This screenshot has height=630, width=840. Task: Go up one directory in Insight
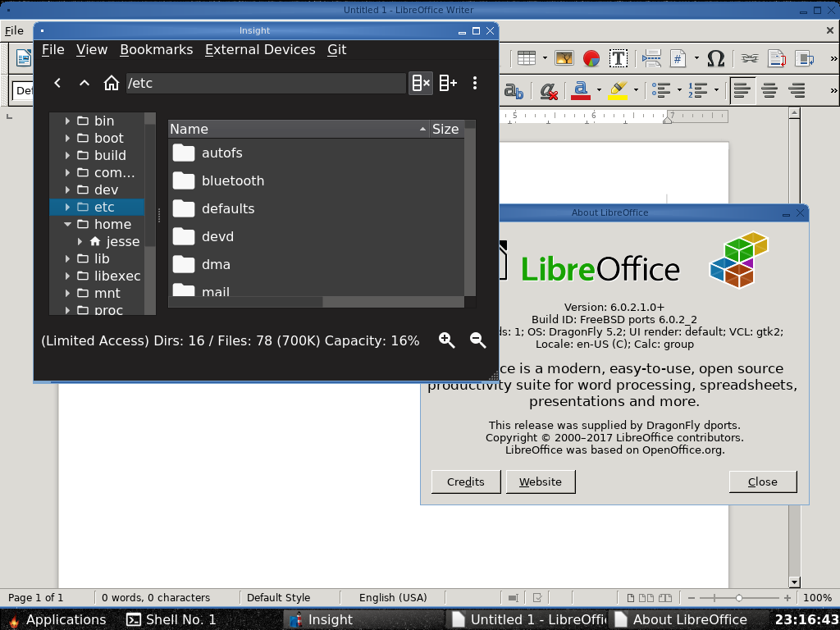click(84, 83)
